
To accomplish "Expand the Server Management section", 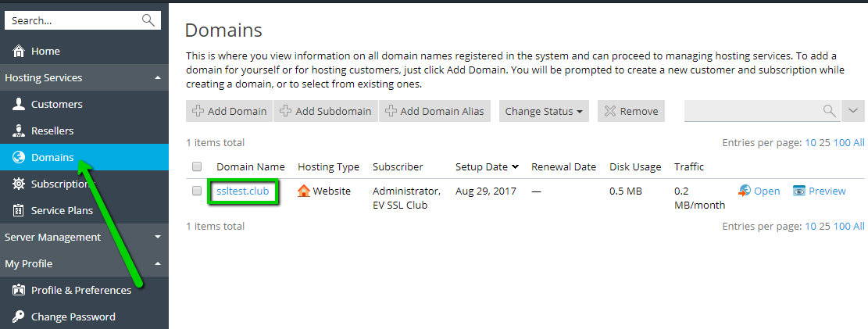I will pyautogui.click(x=158, y=238).
